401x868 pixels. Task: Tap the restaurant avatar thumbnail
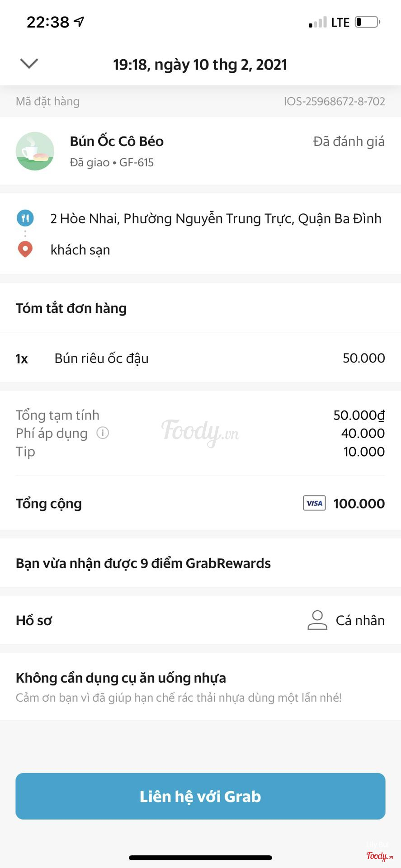click(35, 151)
